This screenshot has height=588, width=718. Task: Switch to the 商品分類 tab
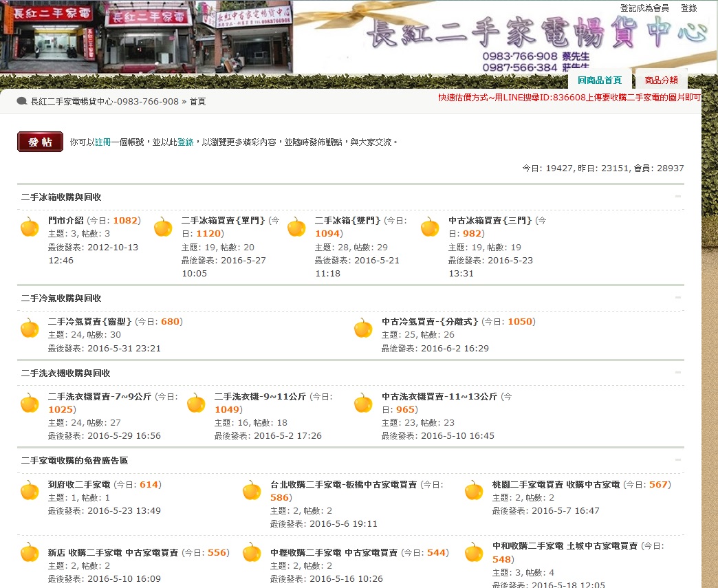661,80
